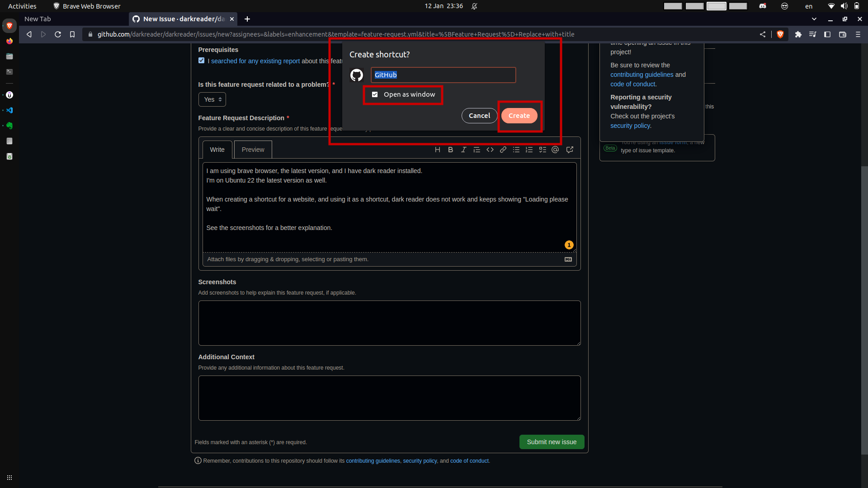
Task: Reload the page
Action: (x=58, y=34)
